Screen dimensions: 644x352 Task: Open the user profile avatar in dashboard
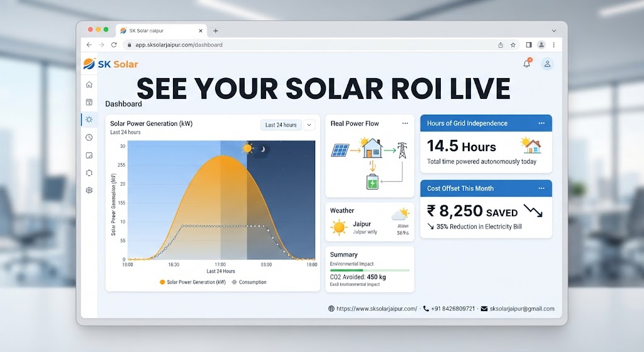547,64
